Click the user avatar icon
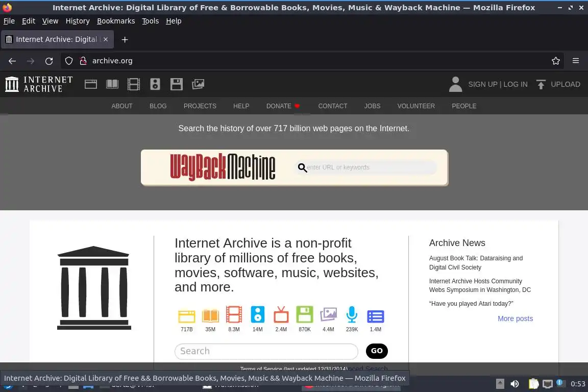 456,84
